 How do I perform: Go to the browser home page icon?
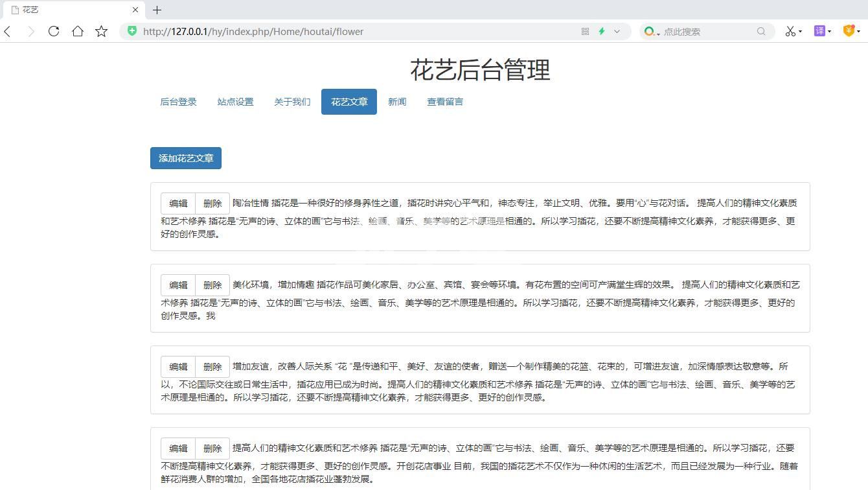pyautogui.click(x=78, y=31)
